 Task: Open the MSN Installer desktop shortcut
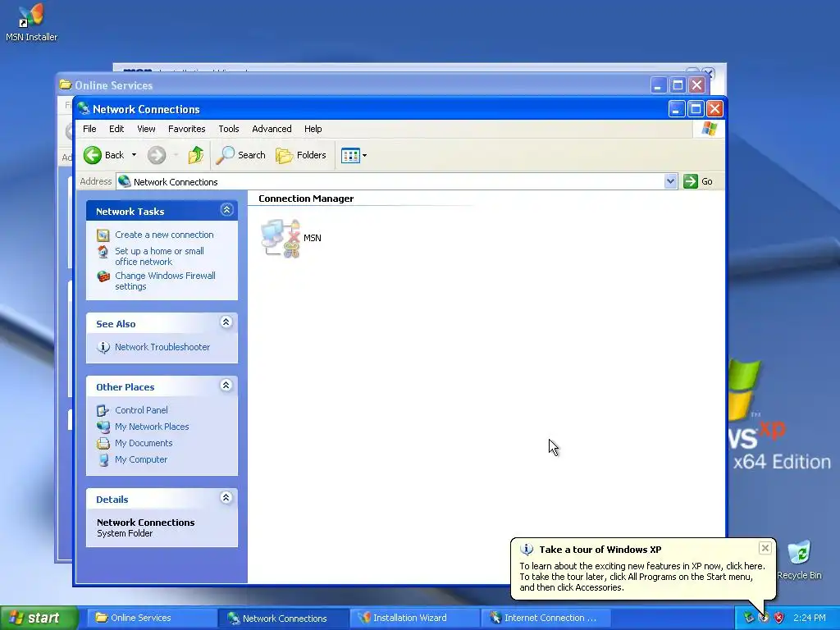pos(31,22)
